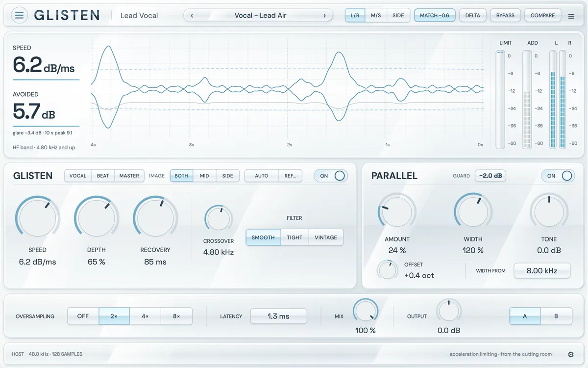
Task: Click the LATENCY 1.3 ms field
Action: point(278,316)
